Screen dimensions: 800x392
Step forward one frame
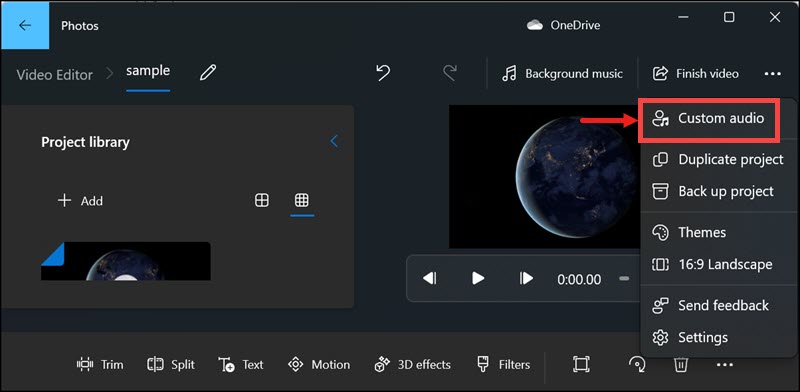526,279
